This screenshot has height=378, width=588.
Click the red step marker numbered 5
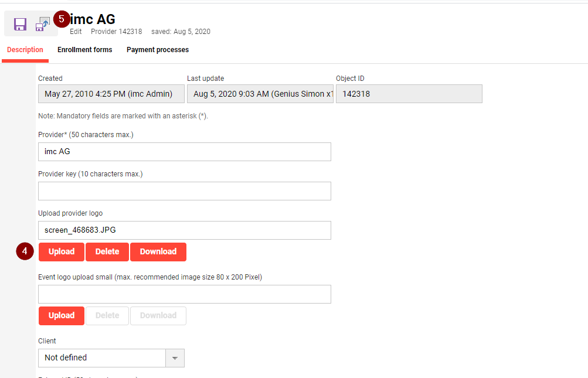pyautogui.click(x=62, y=19)
